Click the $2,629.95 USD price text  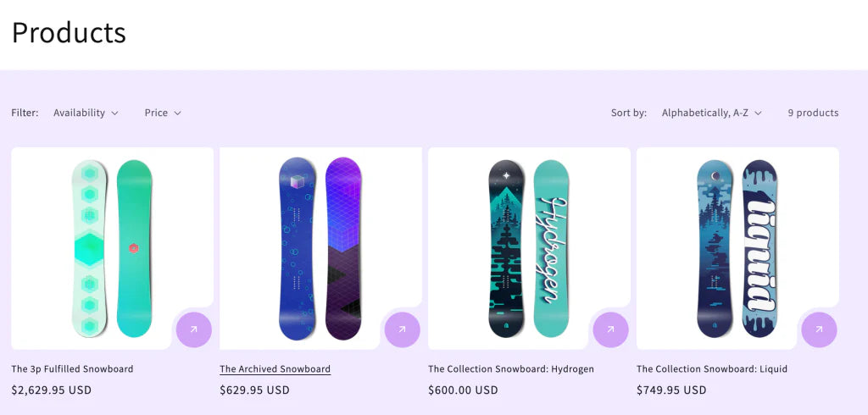(x=51, y=390)
